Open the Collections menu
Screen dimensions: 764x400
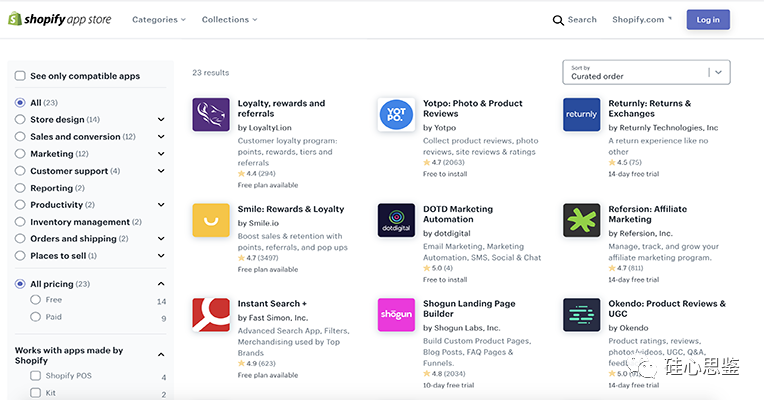pos(229,20)
